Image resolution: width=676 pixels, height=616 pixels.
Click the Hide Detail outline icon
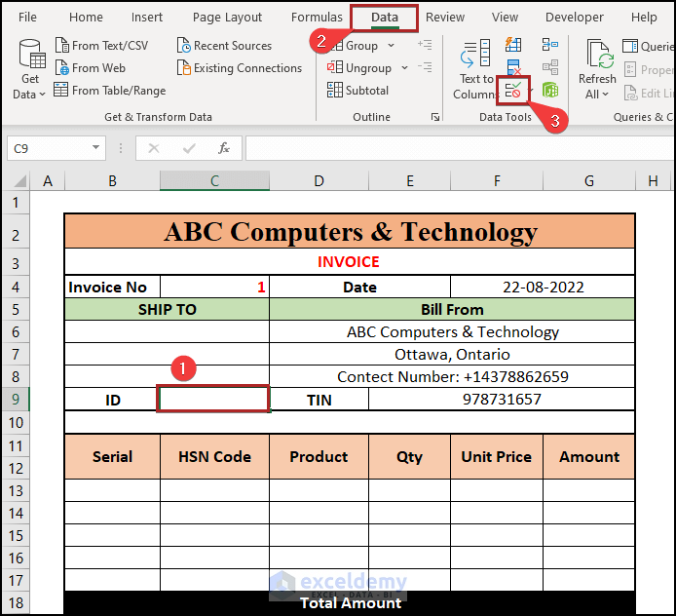(425, 67)
